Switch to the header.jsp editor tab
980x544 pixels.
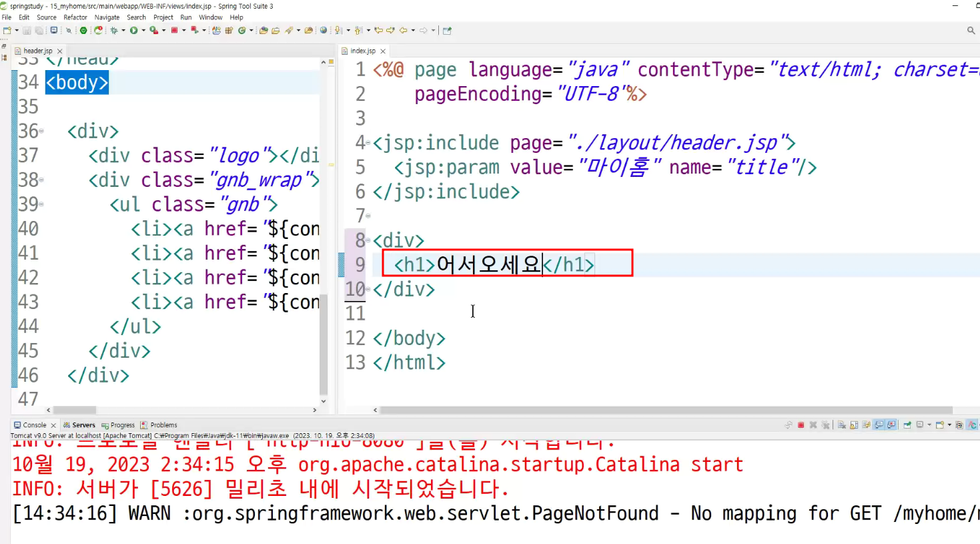tap(37, 51)
